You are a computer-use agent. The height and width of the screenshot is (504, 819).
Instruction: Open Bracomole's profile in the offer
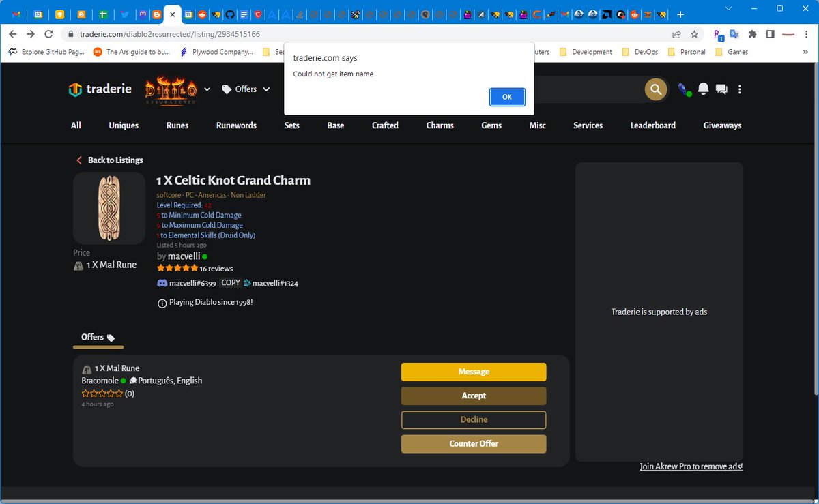click(x=100, y=381)
